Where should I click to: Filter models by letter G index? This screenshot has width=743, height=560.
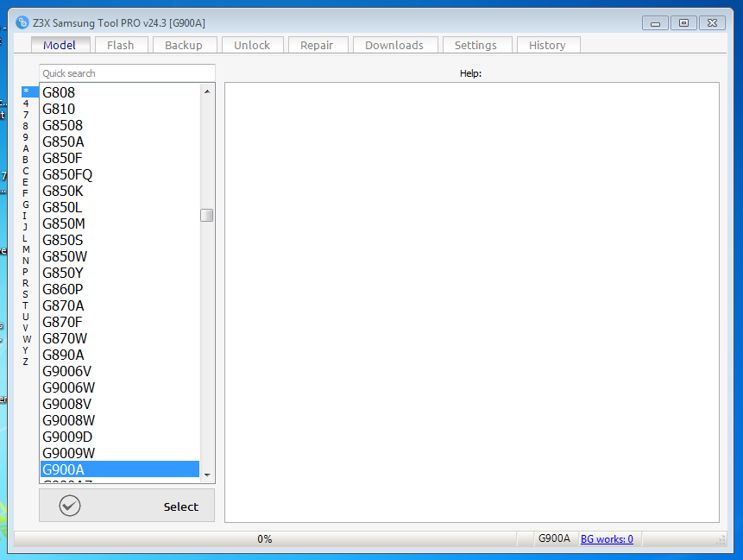[x=26, y=204]
